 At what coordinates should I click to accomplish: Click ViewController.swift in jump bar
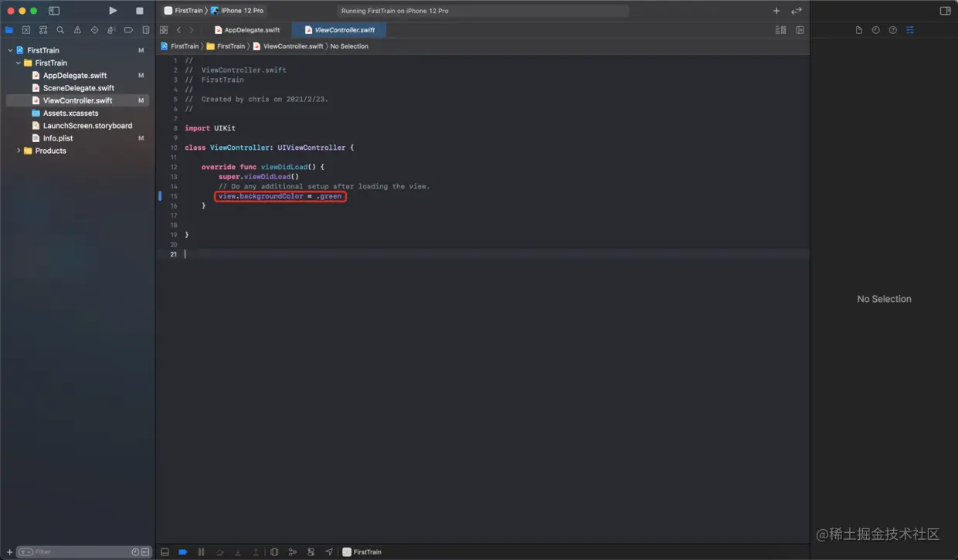pos(288,46)
